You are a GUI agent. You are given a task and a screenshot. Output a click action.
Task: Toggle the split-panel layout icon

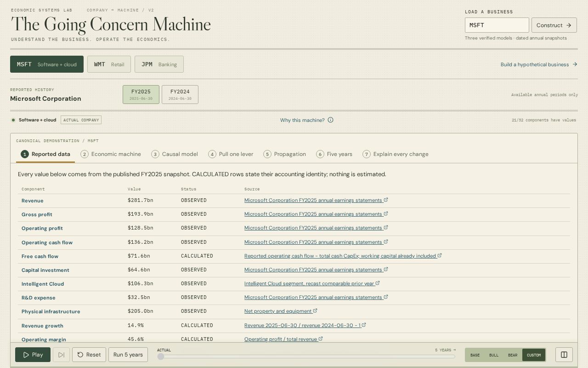tap(564, 355)
